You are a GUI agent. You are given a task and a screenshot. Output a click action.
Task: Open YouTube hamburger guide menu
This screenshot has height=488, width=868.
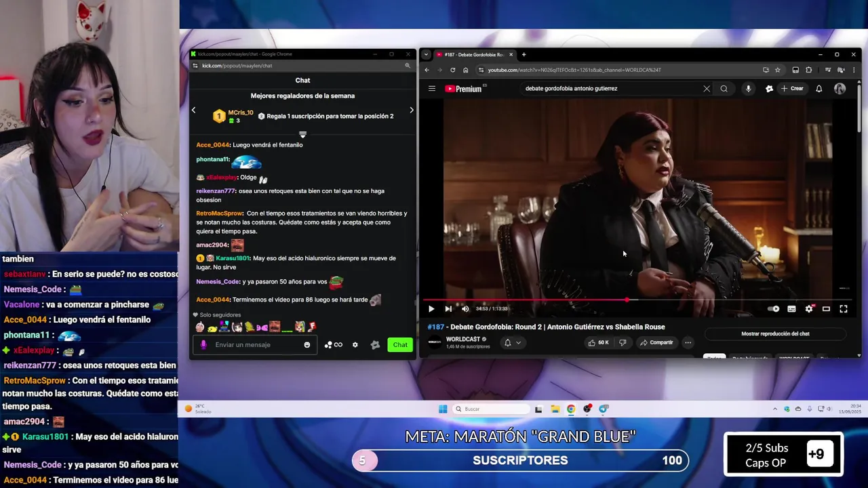(431, 89)
